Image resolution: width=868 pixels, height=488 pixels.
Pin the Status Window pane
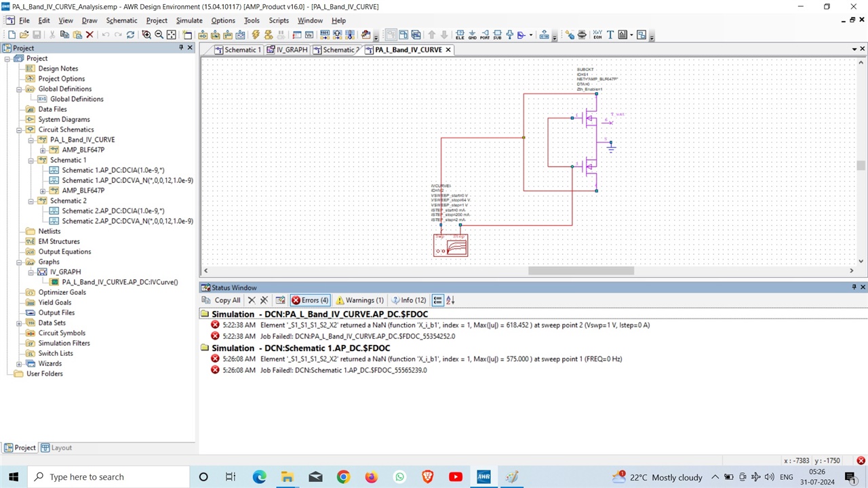coord(854,287)
